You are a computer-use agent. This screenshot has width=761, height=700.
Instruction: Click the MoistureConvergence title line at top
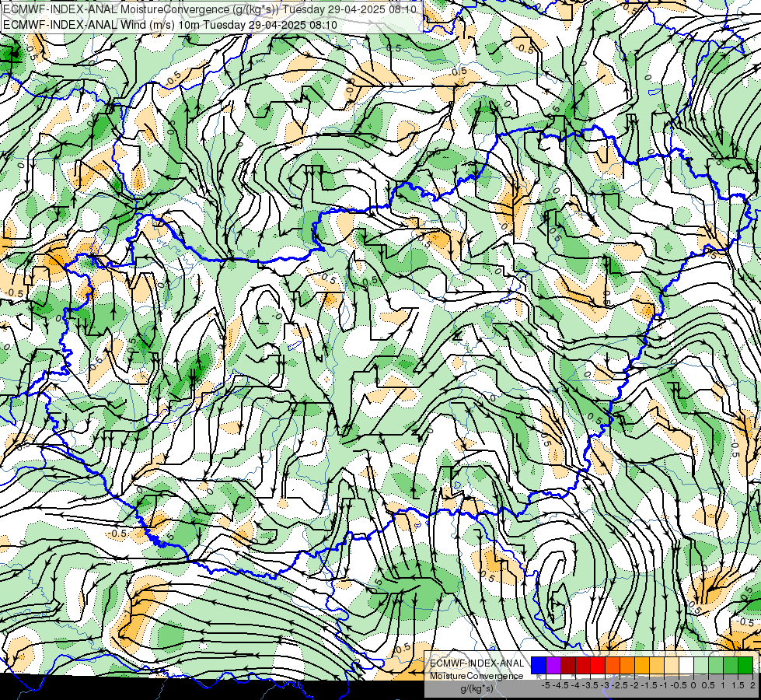pos(210,9)
